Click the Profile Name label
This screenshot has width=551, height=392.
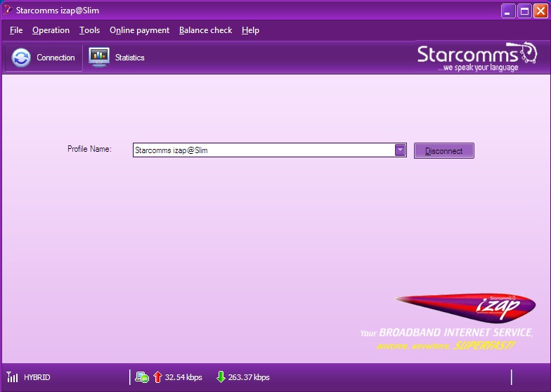[x=89, y=149]
